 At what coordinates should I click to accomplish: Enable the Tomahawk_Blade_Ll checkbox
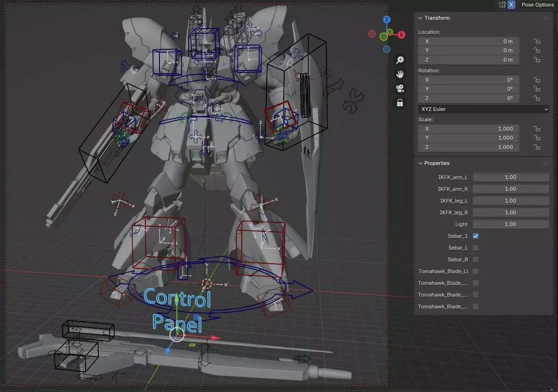(476, 271)
